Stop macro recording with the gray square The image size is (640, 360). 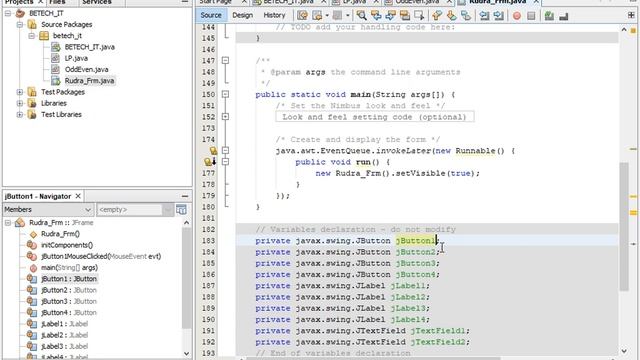pos(531,16)
